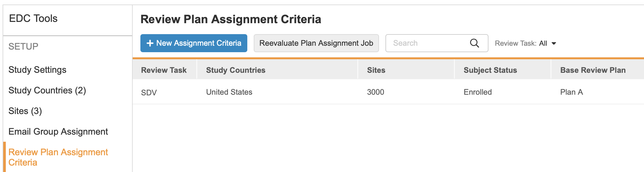Click the EDC Tools heading

(33, 19)
